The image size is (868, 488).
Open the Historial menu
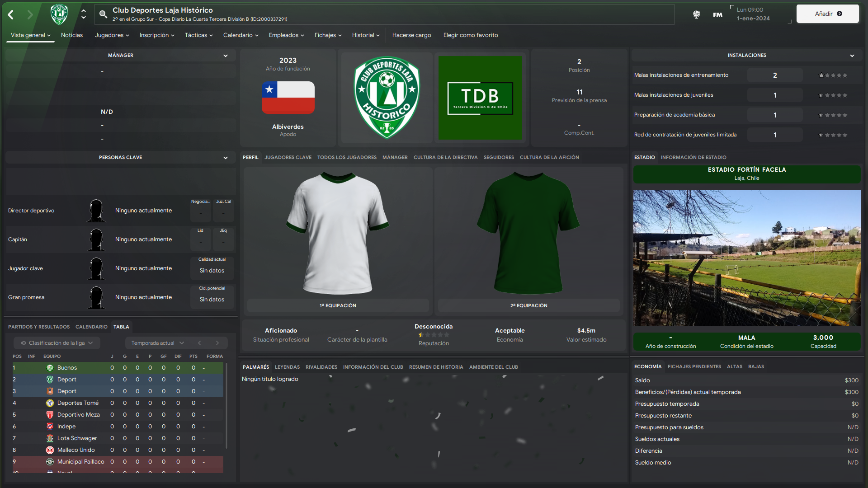(x=365, y=35)
